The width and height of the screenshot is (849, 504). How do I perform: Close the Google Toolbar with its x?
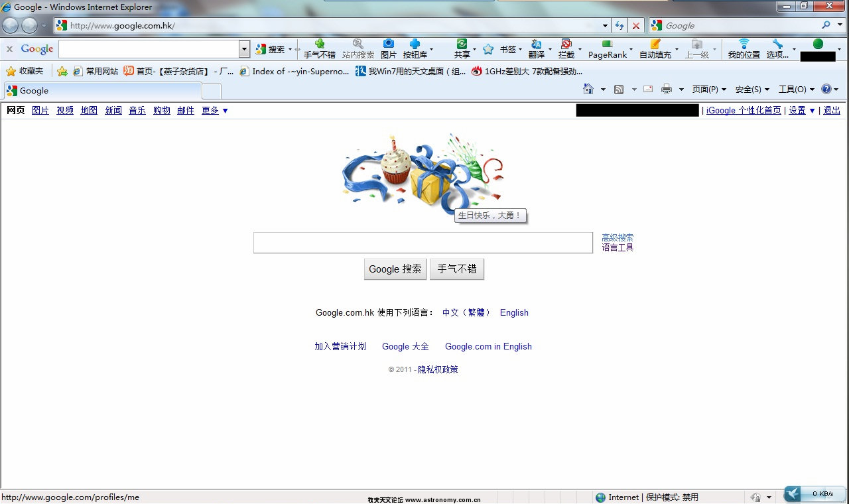[9, 49]
